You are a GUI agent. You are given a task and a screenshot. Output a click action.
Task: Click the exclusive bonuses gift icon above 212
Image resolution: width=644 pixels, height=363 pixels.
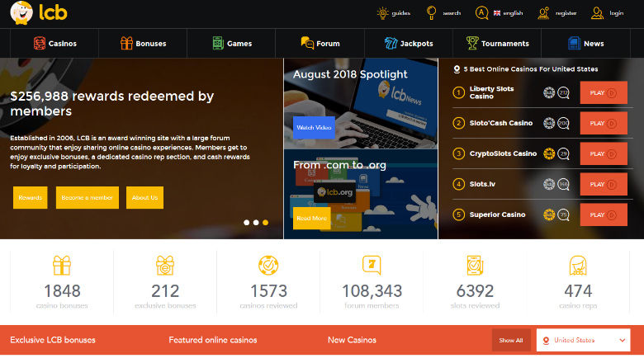click(x=165, y=266)
